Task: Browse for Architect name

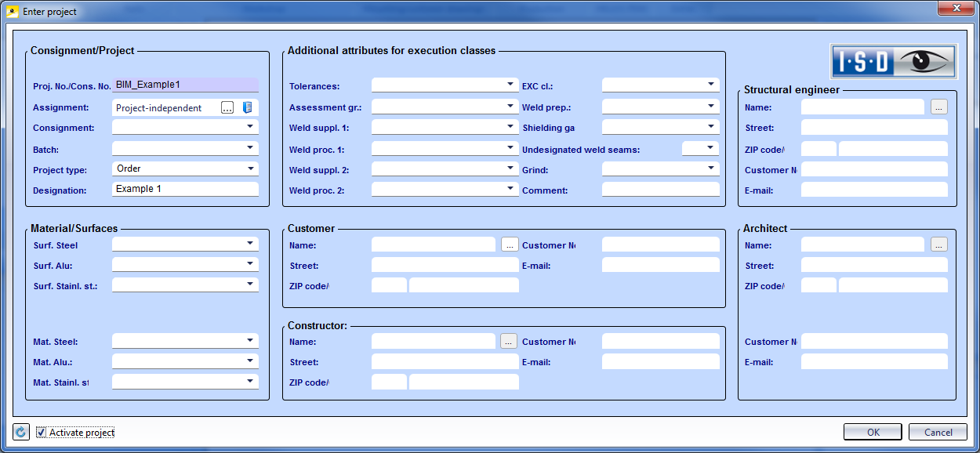Action: pyautogui.click(x=939, y=245)
